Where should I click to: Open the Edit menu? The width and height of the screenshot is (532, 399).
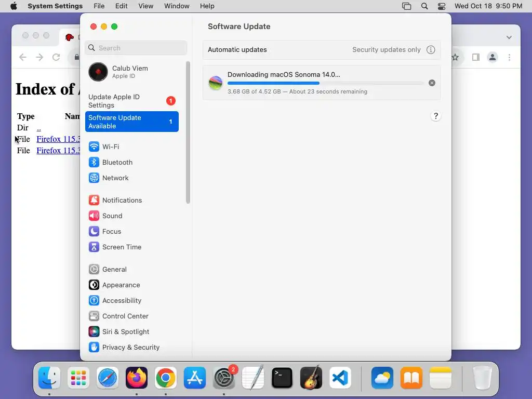121,6
